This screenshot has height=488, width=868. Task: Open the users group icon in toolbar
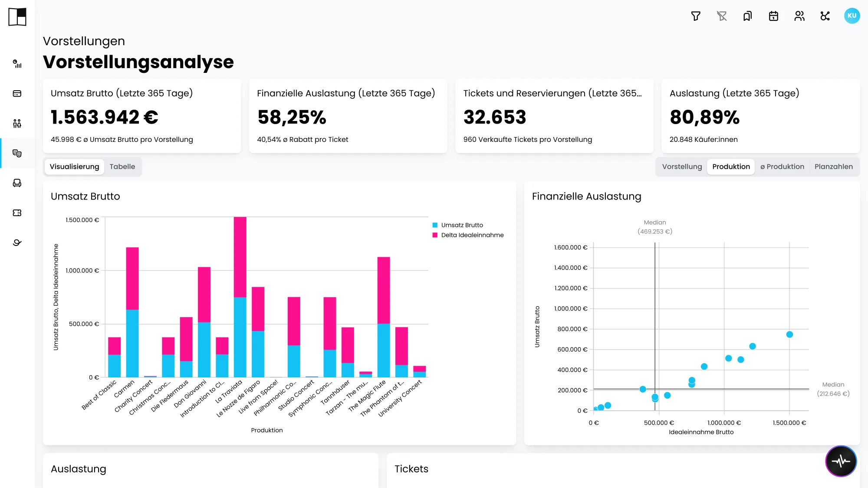(x=799, y=16)
